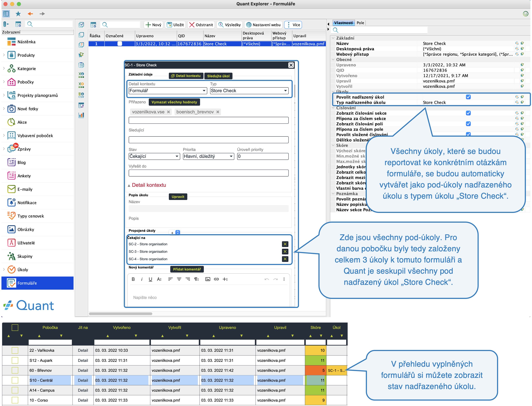The width and height of the screenshot is (532, 406).
Task: Open the Zprávy messages section
Action: coord(24,149)
